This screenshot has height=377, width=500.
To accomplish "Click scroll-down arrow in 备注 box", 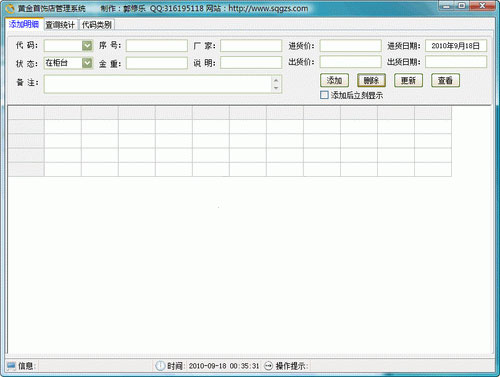I will click(276, 88).
